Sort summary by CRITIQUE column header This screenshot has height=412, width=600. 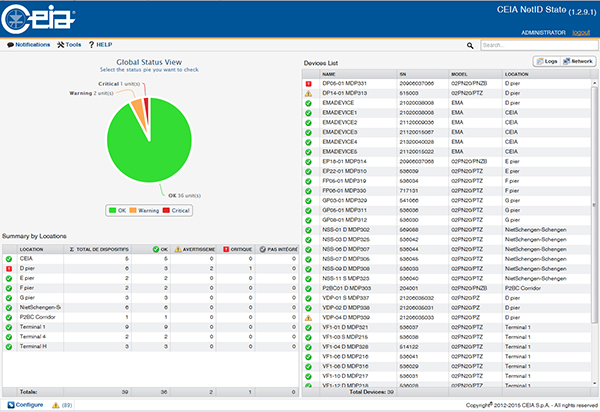tap(236, 249)
